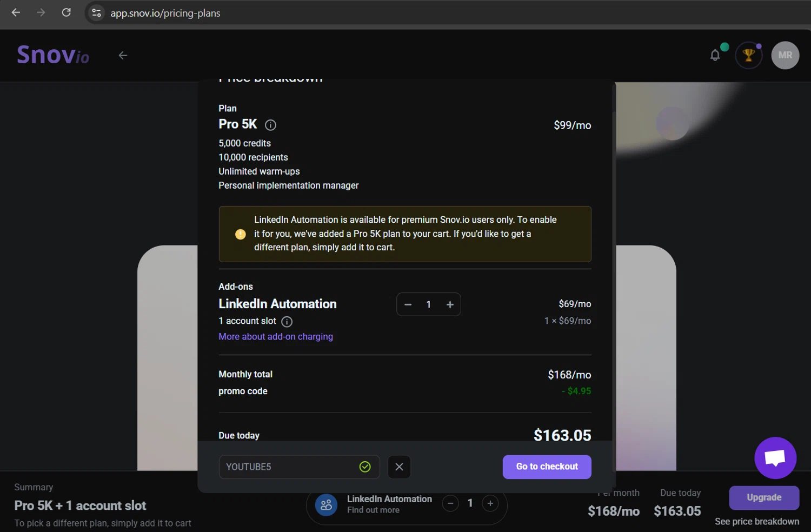Viewport: 811px width, 532px height.
Task: Decrease account slots in bottom bar
Action: pyautogui.click(x=450, y=503)
